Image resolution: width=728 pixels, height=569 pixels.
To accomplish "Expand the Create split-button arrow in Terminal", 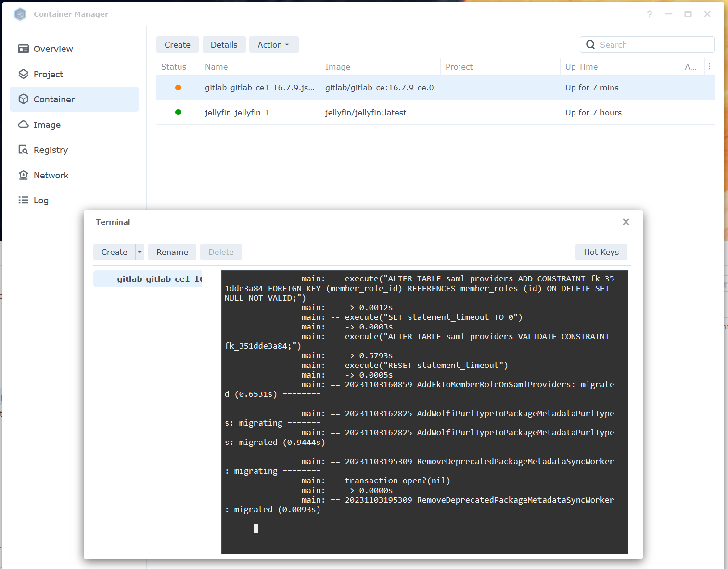I will pos(140,252).
